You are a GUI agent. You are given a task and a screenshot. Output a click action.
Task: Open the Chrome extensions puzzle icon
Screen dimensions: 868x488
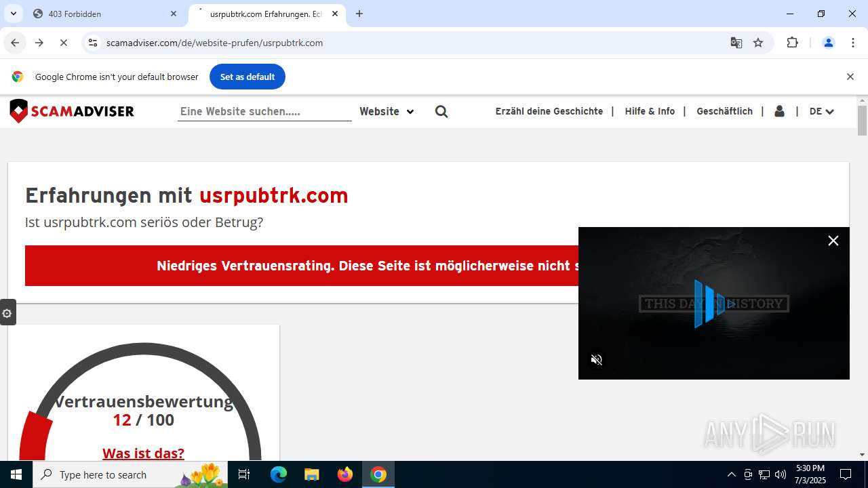(x=792, y=43)
